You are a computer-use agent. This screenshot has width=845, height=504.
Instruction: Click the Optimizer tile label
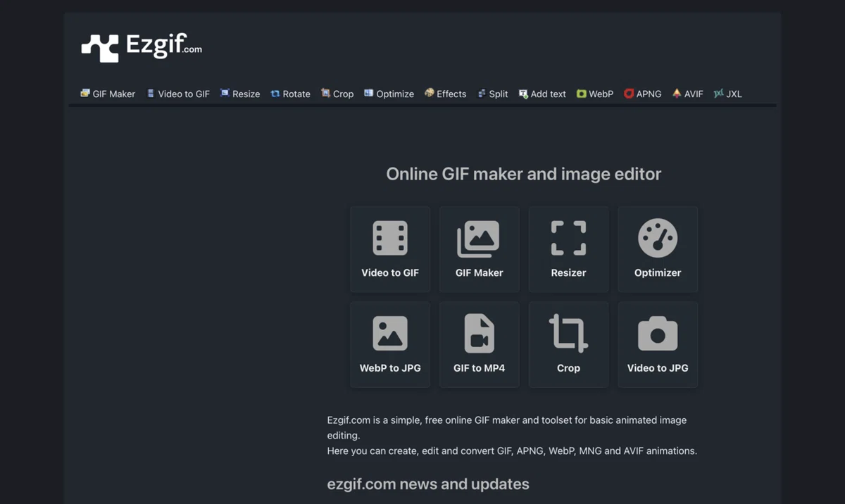pyautogui.click(x=658, y=272)
